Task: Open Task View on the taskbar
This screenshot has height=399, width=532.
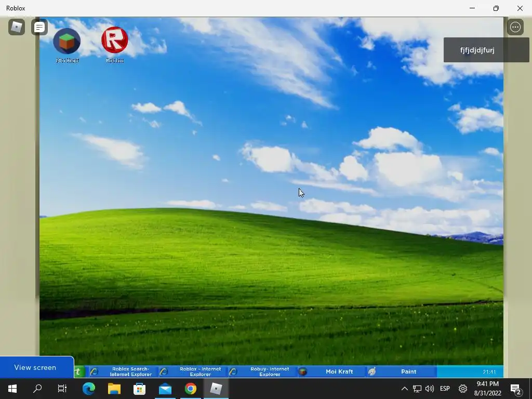Action: tap(62, 389)
